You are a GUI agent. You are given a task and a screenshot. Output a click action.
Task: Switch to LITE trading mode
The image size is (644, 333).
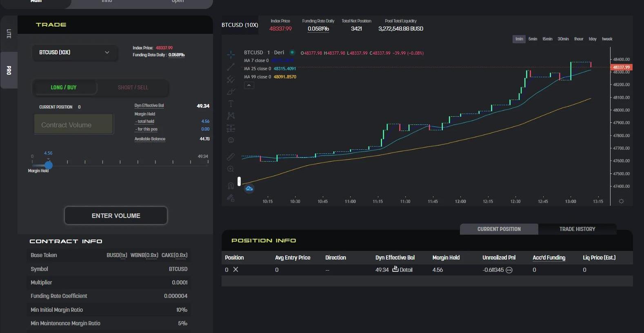[x=9, y=34]
